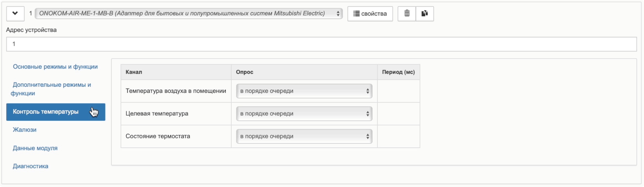Delete device with trash icon

tap(407, 14)
